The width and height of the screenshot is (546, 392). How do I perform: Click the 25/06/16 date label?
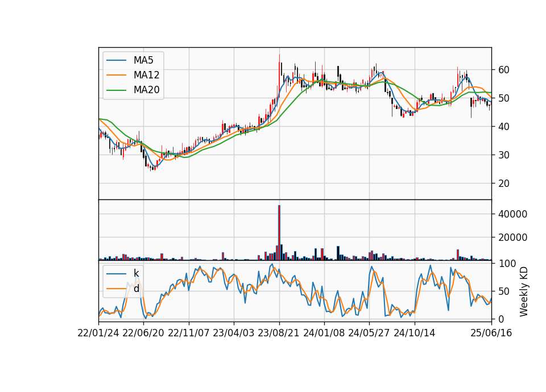(491, 333)
